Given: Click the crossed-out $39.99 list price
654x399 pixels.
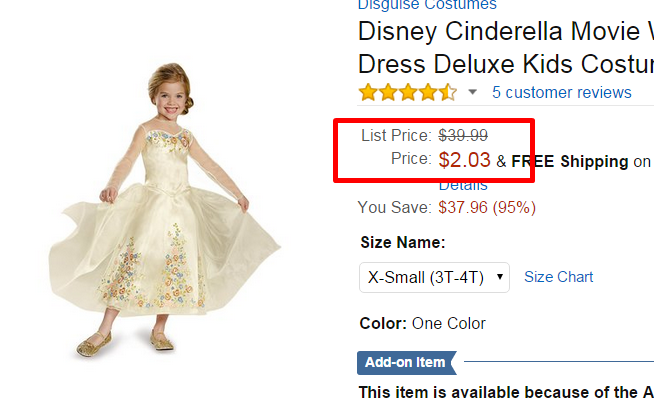Looking at the screenshot, I should (x=463, y=135).
